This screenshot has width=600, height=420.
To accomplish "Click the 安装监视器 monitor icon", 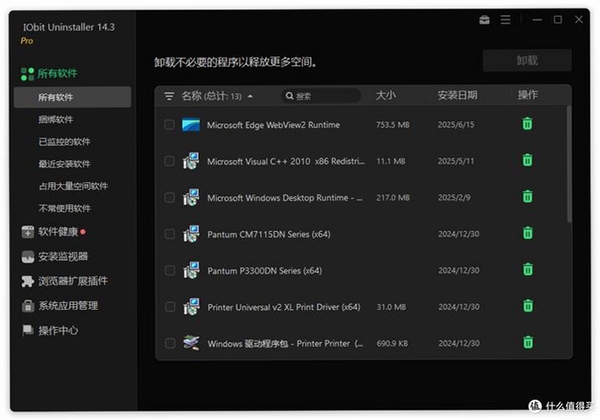I will click(28, 257).
